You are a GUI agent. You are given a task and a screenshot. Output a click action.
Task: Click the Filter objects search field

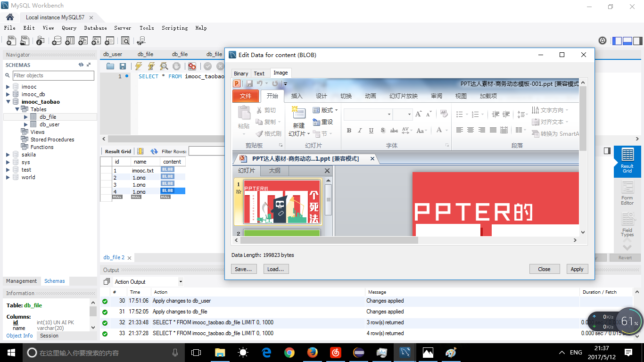[x=53, y=75]
